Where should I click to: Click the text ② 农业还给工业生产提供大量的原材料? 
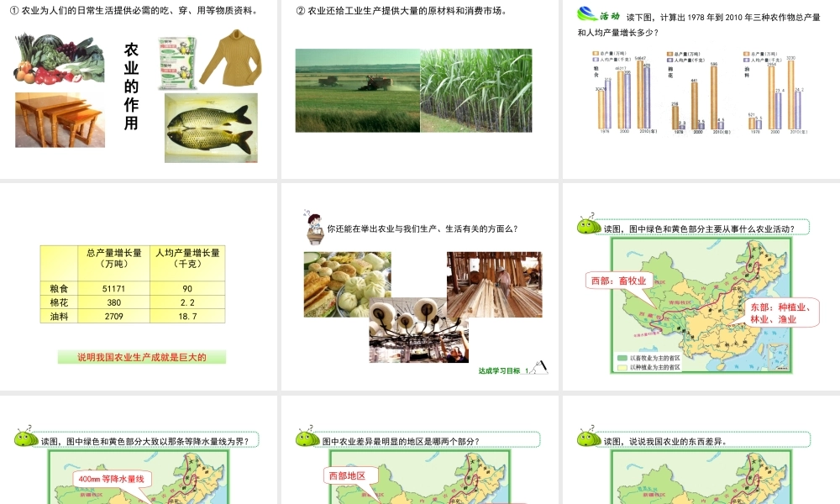coord(402,10)
